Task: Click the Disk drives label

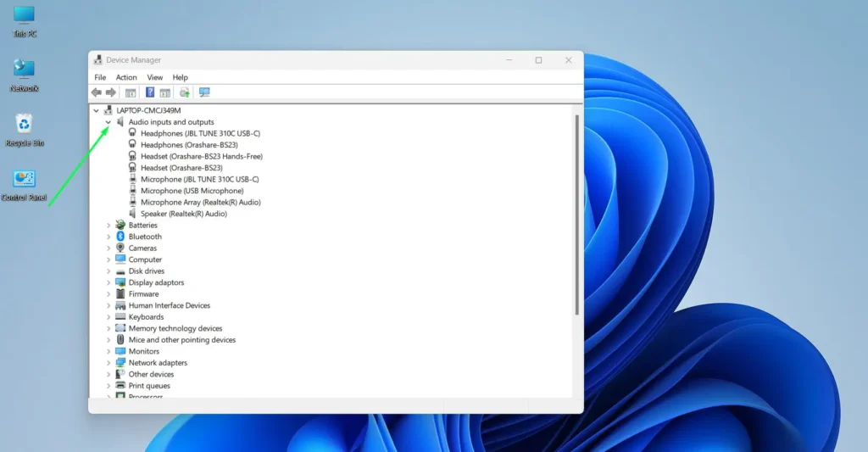Action: click(x=147, y=271)
